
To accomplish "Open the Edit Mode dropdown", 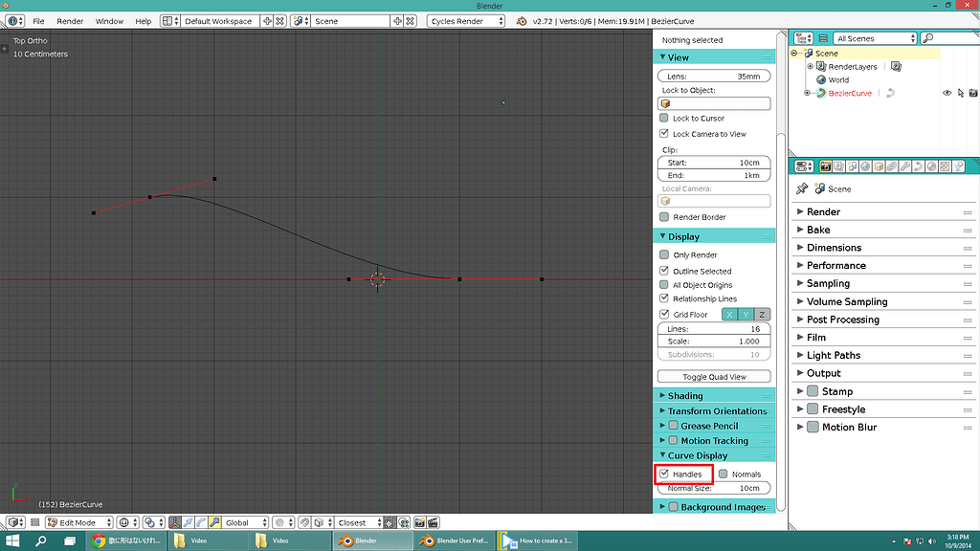I will 78,523.
